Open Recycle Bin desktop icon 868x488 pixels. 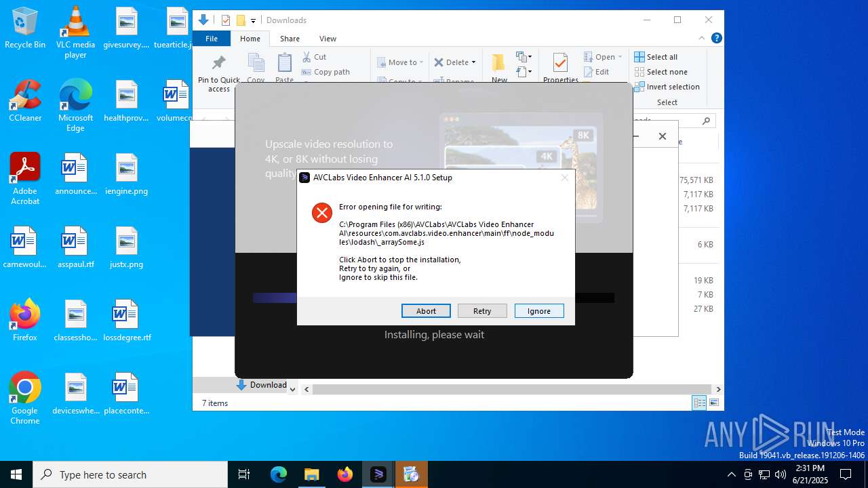25,28
